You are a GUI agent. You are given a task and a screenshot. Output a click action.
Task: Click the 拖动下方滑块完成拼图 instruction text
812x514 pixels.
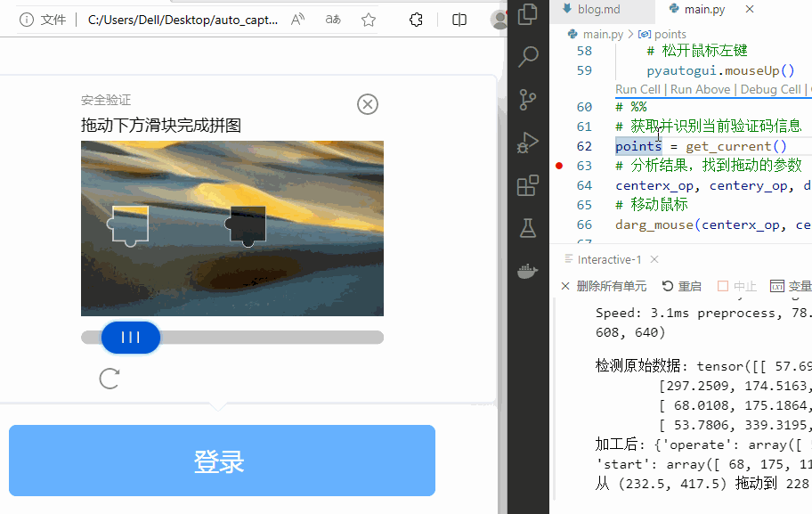point(161,125)
